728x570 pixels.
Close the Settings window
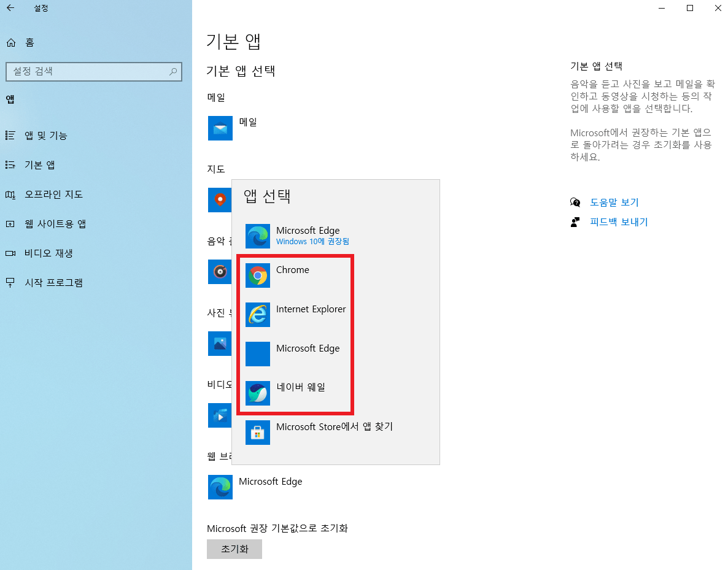(718, 8)
